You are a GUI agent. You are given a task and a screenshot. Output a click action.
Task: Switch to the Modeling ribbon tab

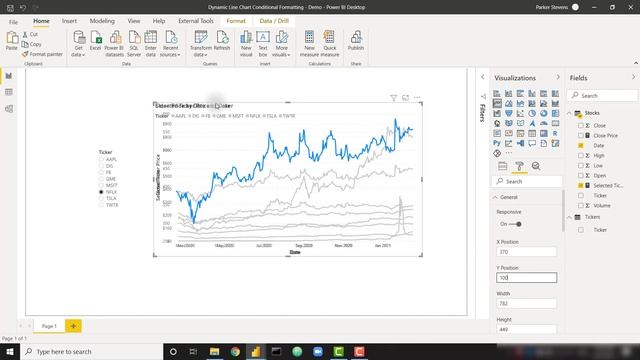102,21
